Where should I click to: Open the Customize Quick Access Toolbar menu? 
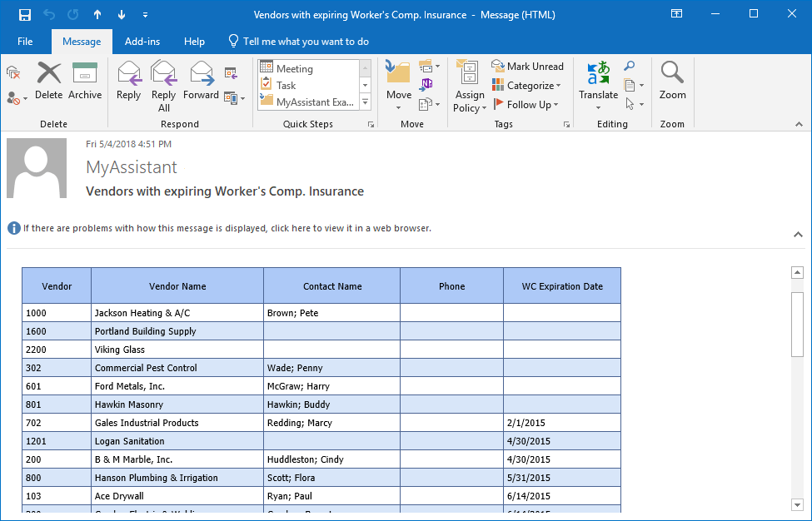tap(146, 15)
